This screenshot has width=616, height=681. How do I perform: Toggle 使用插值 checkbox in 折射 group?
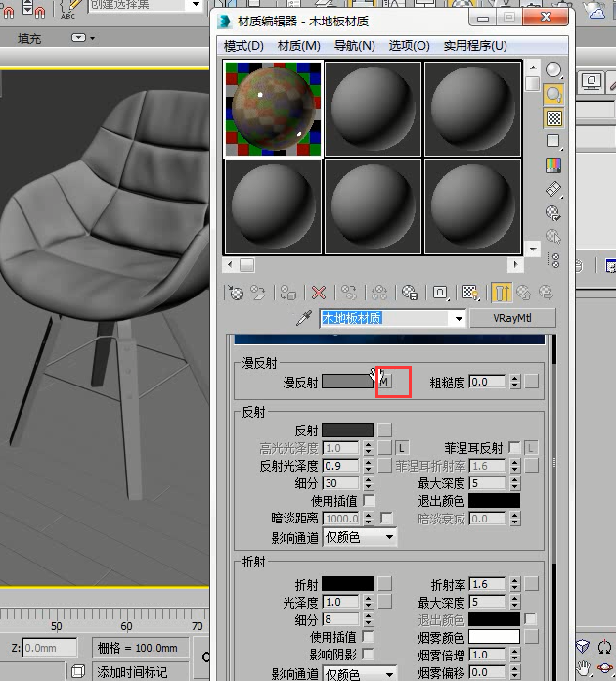368,637
